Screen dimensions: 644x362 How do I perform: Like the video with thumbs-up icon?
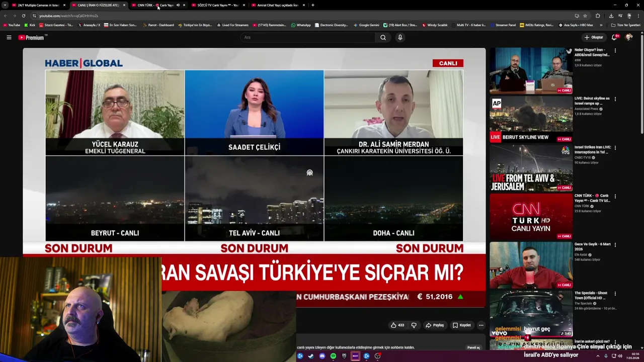(397, 325)
